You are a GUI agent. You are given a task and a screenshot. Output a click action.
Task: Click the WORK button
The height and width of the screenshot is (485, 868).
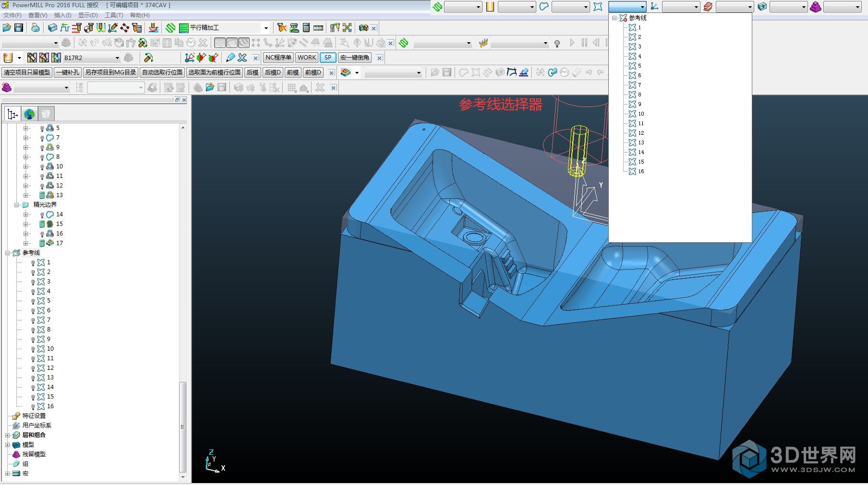coord(307,58)
